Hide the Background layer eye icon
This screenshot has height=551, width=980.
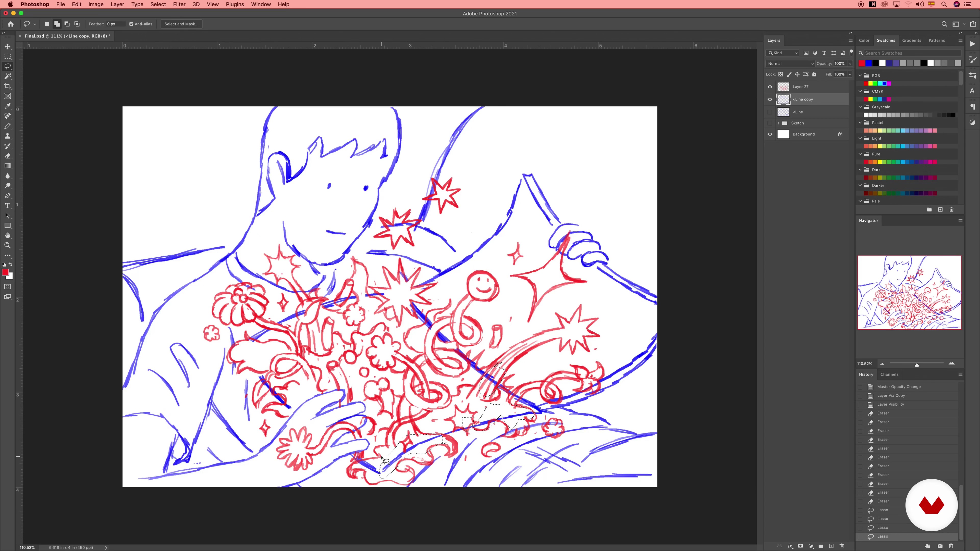pyautogui.click(x=770, y=134)
